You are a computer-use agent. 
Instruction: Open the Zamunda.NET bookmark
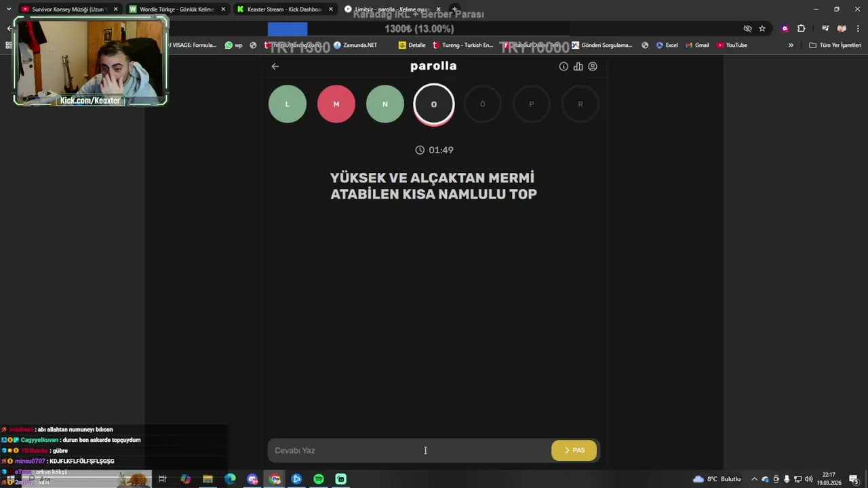pos(355,45)
